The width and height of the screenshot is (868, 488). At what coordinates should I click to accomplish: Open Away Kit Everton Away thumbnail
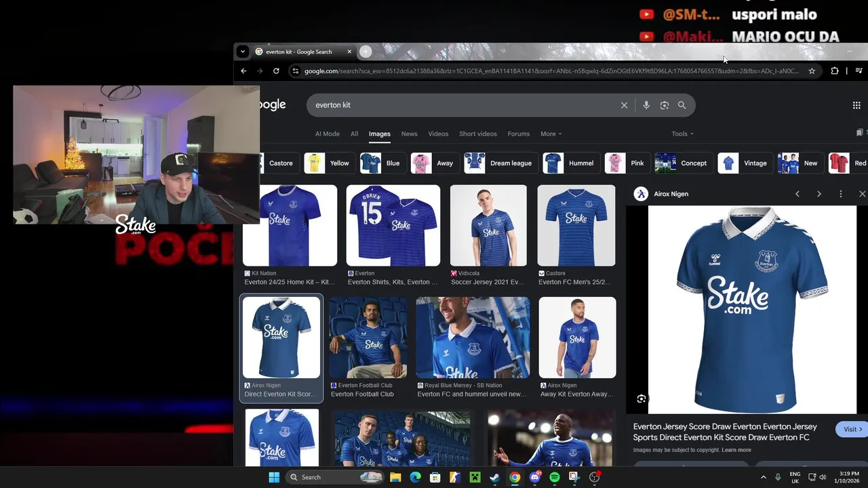[578, 338]
